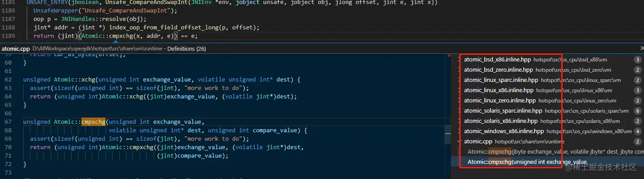Expand atomic_bsd_zero.inline.hpp reference group chevron
644x179 pixels.
[x=459, y=69]
